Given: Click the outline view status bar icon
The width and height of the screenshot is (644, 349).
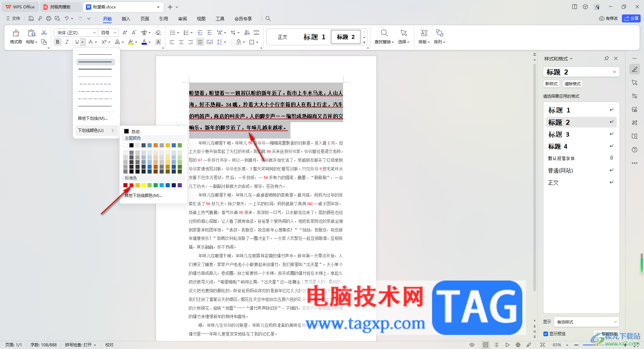Looking at the screenshot, I should point(496,345).
